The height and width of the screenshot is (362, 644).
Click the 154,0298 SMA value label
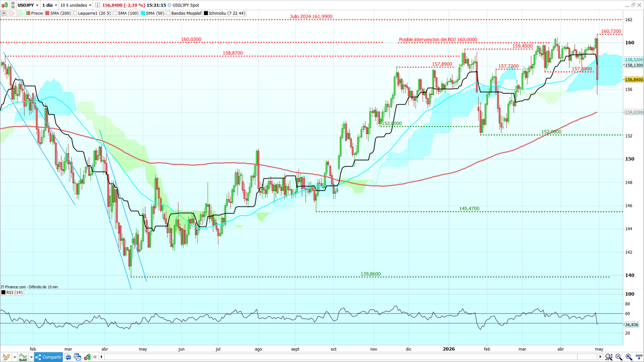click(634, 112)
